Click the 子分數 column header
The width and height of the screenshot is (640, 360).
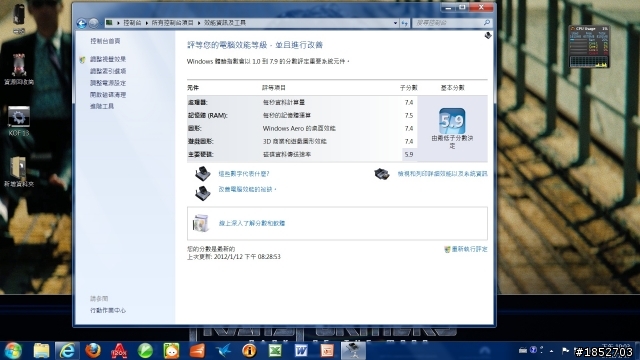(x=409, y=88)
